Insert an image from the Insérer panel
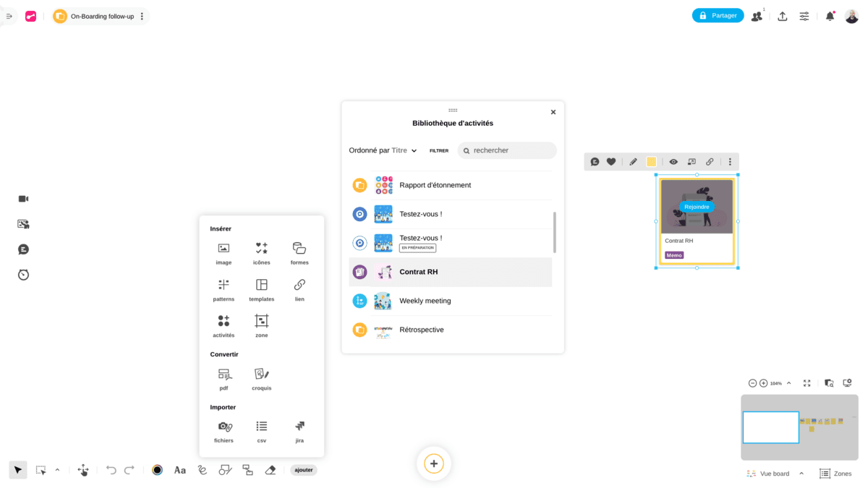 point(224,252)
